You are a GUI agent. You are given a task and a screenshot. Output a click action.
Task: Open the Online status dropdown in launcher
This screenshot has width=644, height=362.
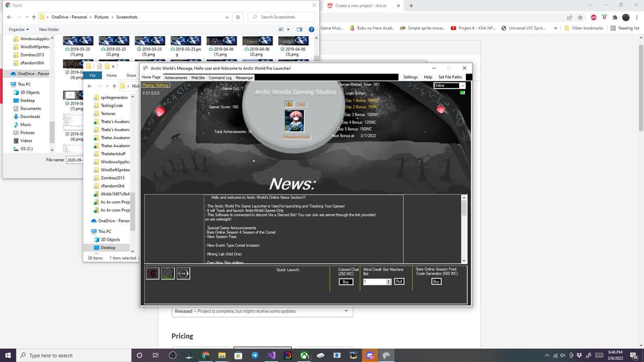tap(462, 85)
